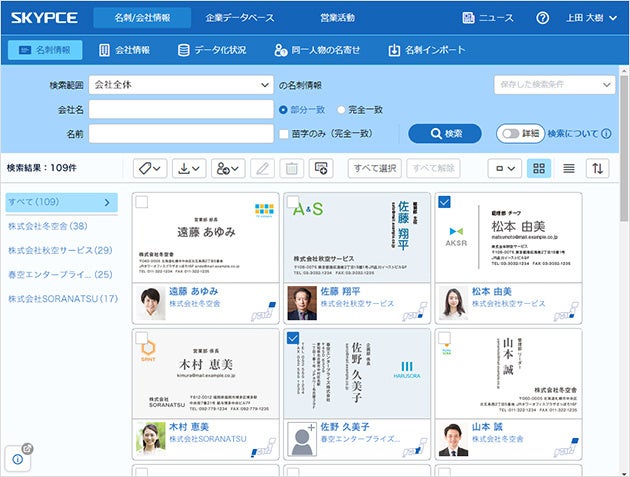Viewport: 630px width, 477px height.
Task: Open the download dropdown toolbar button
Action: pos(189,168)
